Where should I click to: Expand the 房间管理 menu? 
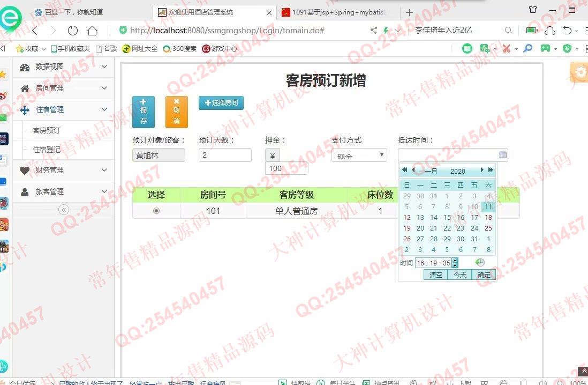63,88
